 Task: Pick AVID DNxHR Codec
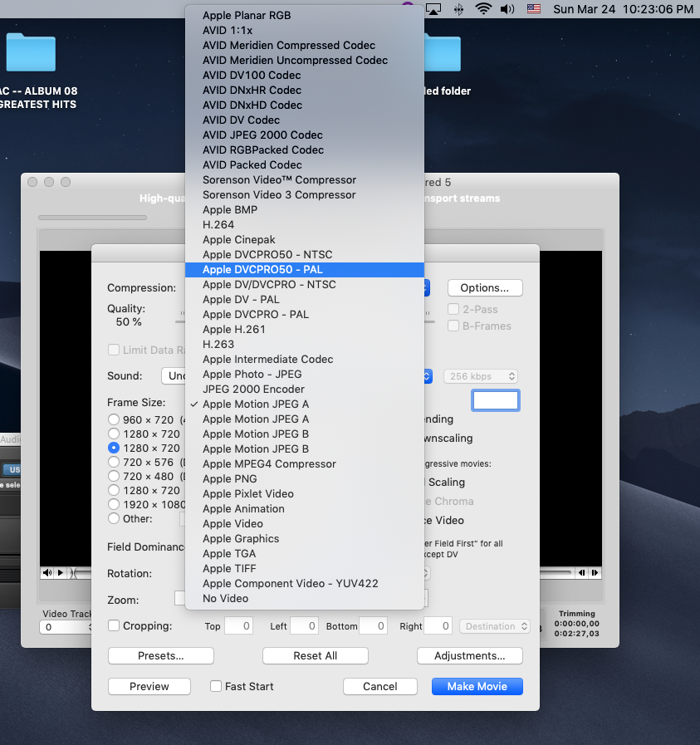pos(305,91)
